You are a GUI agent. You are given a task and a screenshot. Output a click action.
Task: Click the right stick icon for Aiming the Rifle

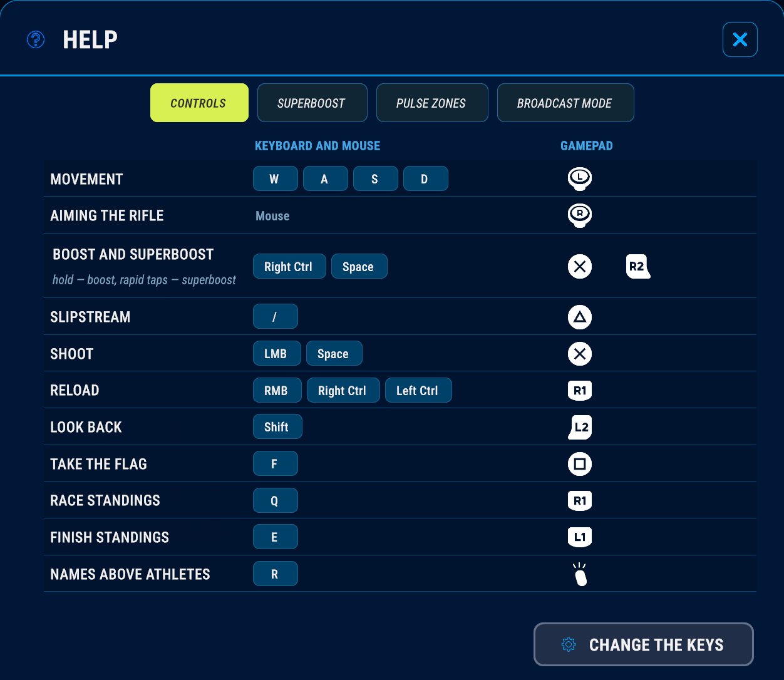point(580,215)
